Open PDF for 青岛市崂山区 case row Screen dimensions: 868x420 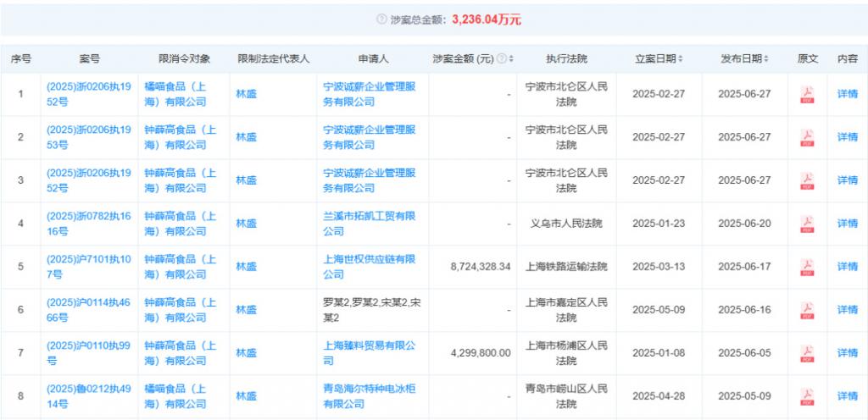click(807, 396)
